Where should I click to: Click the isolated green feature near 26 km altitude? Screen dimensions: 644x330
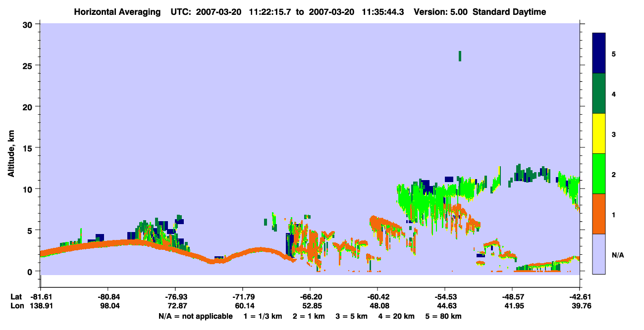tap(460, 56)
